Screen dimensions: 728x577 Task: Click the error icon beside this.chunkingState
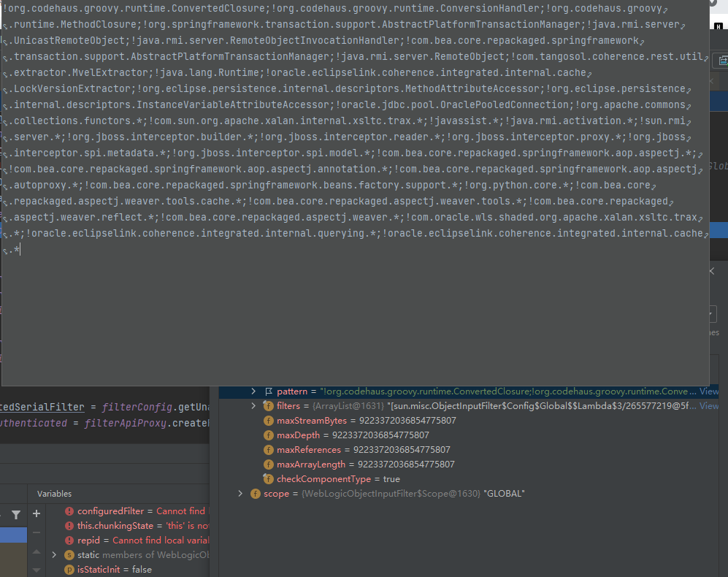69,526
